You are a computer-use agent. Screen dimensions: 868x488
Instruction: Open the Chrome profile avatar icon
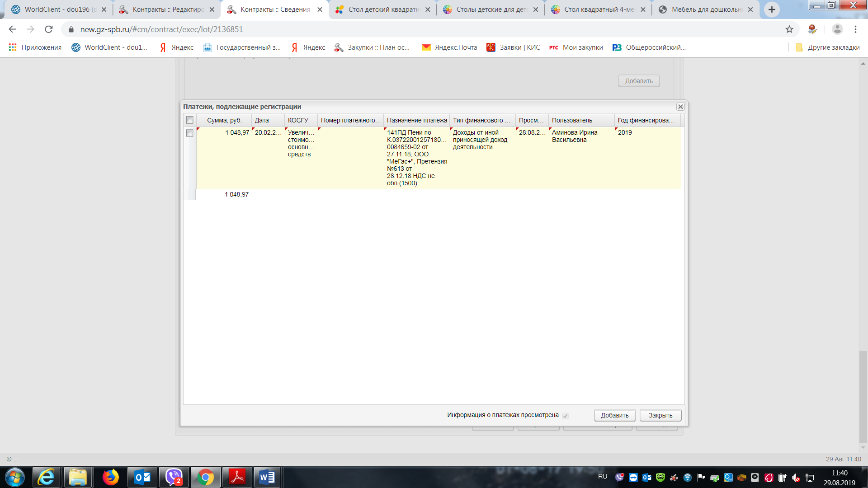(x=837, y=29)
